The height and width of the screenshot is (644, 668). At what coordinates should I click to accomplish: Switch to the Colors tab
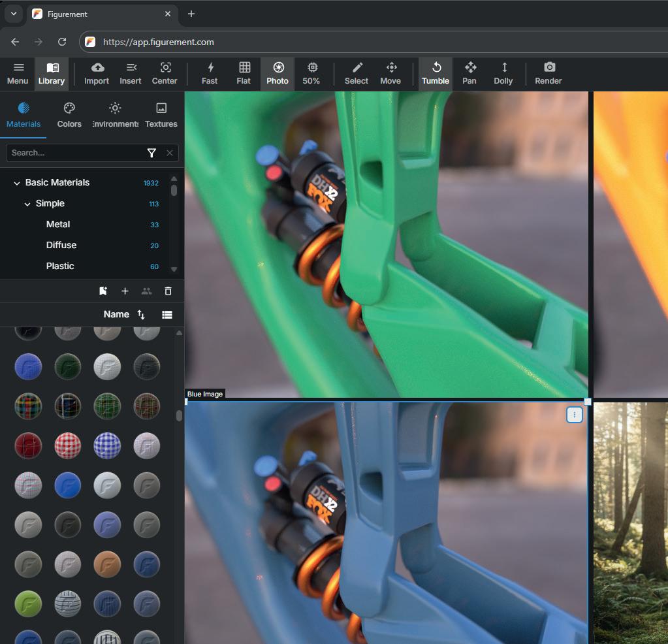tap(69, 114)
